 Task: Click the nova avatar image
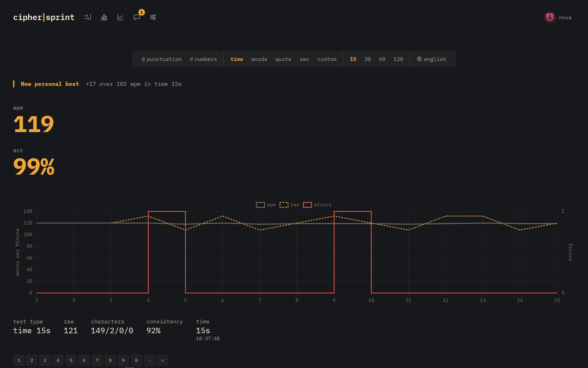550,17
